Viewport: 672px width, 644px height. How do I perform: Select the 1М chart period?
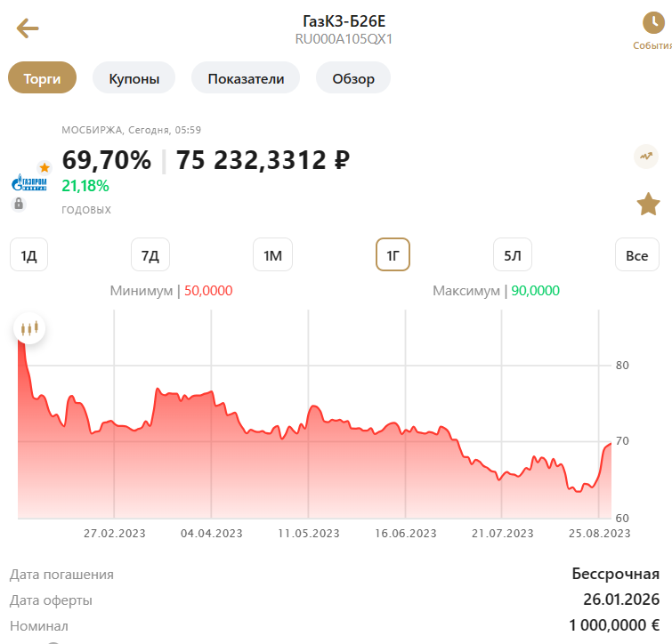pyautogui.click(x=272, y=255)
